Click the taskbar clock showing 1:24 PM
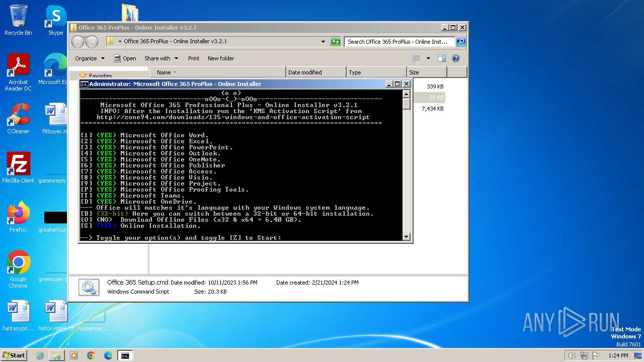Screen dimensions: 644x362 point(618,355)
